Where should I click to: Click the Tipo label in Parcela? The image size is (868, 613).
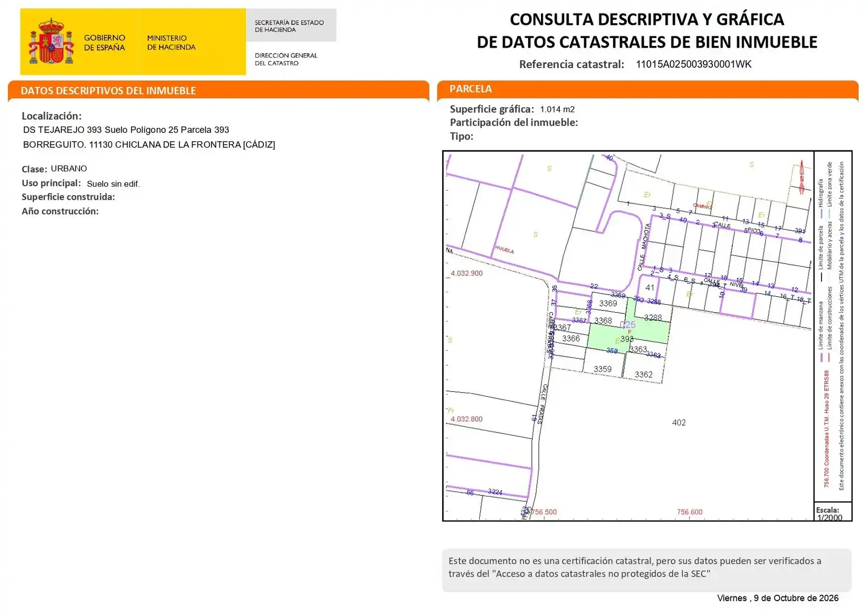pos(462,136)
